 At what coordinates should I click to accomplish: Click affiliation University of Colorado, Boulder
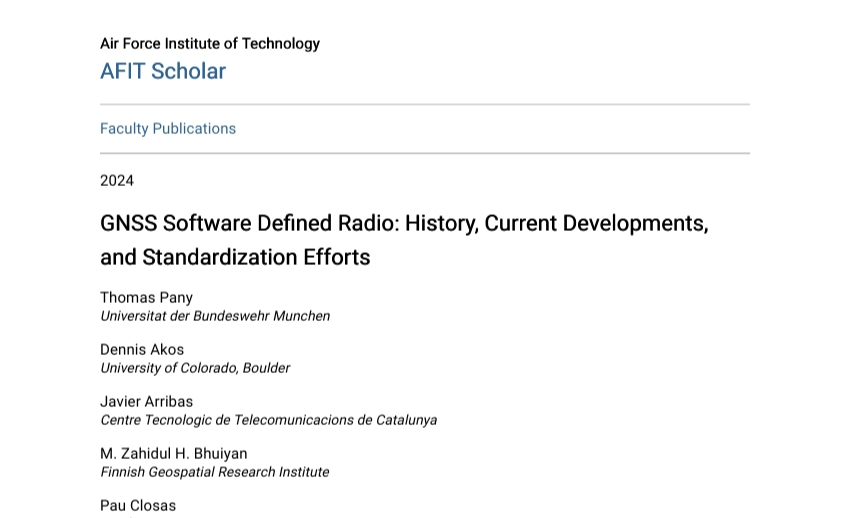tap(195, 368)
